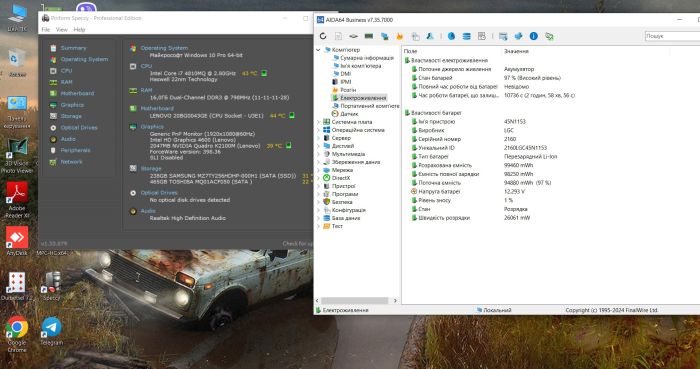
Task: Select the Датчик item in AIDA64 tree
Action: [x=349, y=114]
